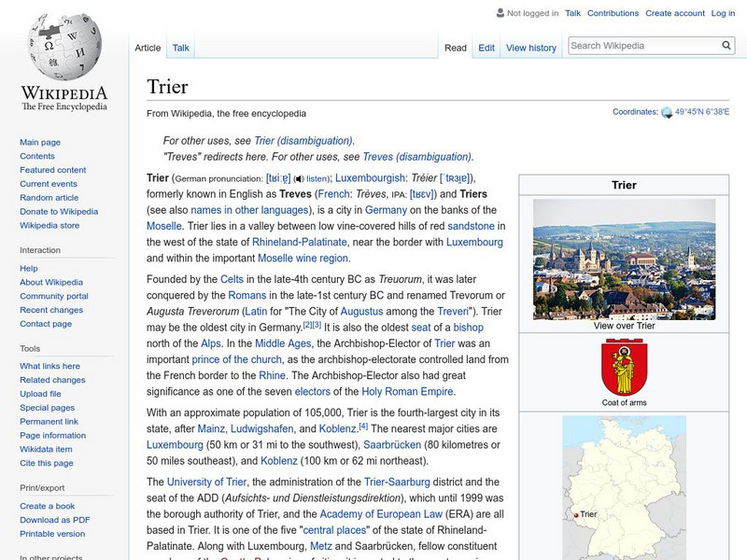747x560 pixels.
Task: Open Recent changes link
Action: (x=51, y=310)
